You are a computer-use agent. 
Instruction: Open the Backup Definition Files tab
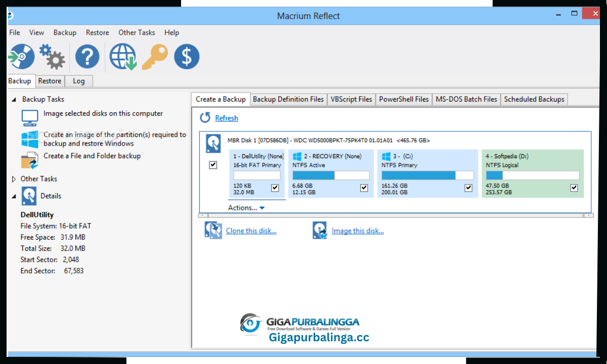pyautogui.click(x=288, y=99)
